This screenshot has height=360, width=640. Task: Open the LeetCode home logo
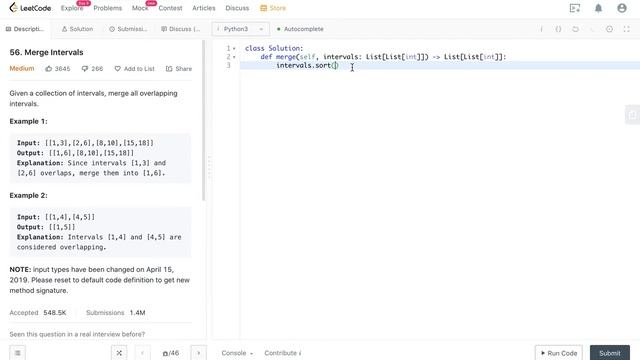[30, 8]
